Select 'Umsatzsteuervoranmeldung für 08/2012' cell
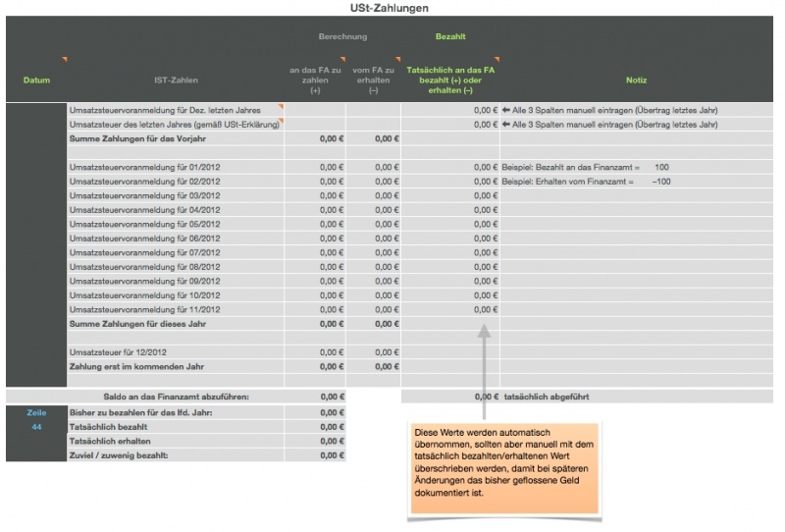The image size is (785, 532). [x=176, y=267]
